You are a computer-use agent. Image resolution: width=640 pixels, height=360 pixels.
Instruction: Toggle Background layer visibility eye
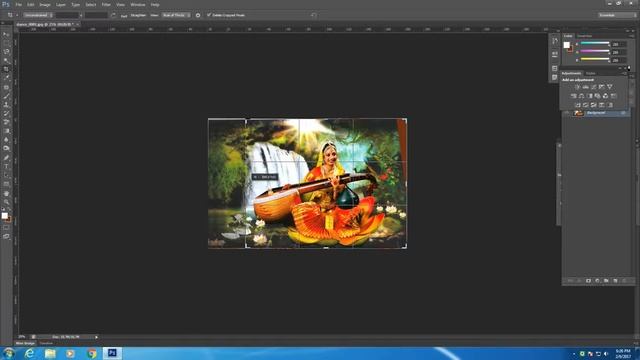[567, 113]
